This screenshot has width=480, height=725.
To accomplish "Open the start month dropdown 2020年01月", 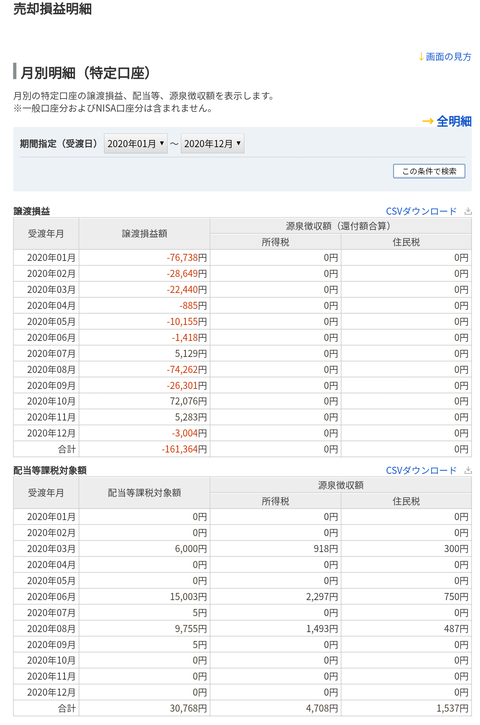I will [x=135, y=144].
